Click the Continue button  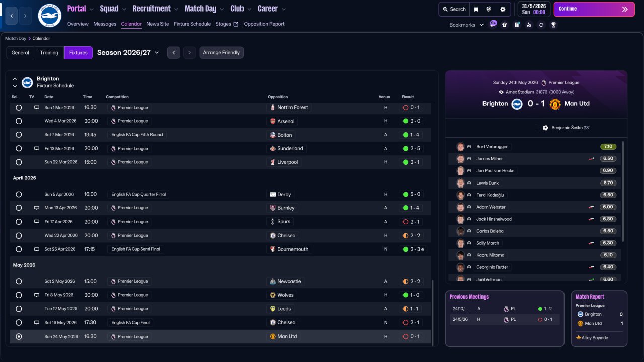pyautogui.click(x=594, y=9)
